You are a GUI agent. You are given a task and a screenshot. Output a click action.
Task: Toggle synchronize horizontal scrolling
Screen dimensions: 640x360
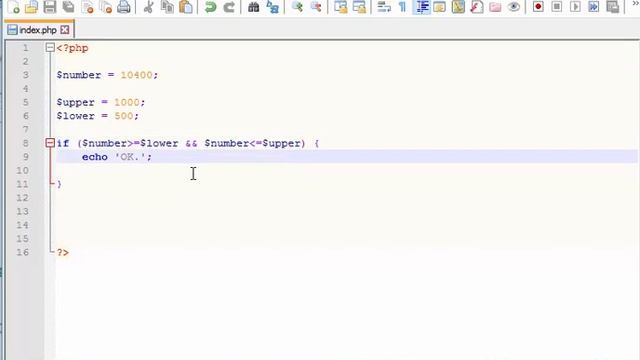pyautogui.click(x=359, y=7)
